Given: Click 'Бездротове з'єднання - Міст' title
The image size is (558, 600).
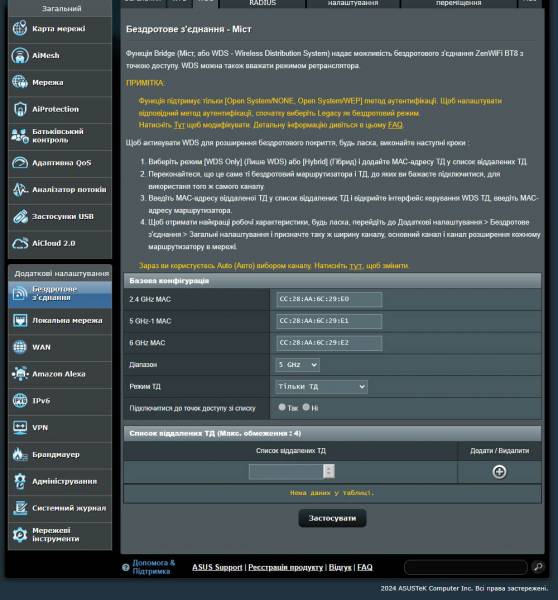Looking at the screenshot, I should [x=189, y=29].
